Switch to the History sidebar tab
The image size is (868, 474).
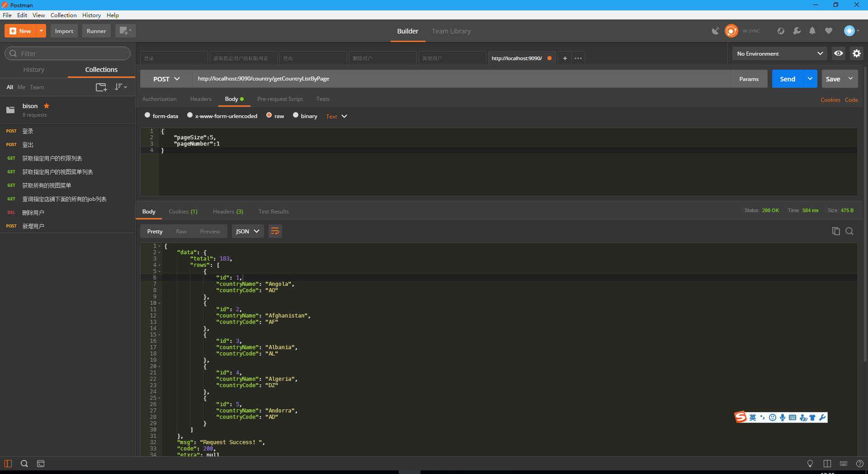click(x=34, y=70)
